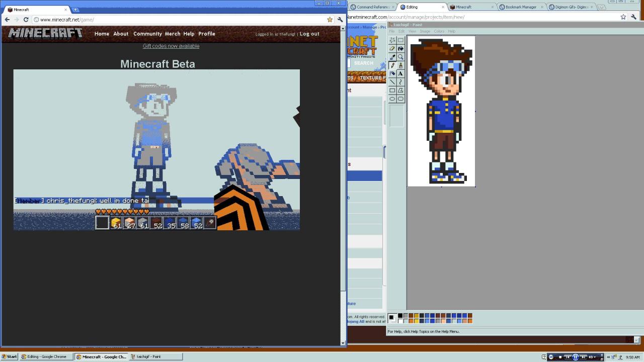The height and width of the screenshot is (362, 644).
Task: Select the Text tool in Paint
Action: click(x=400, y=73)
